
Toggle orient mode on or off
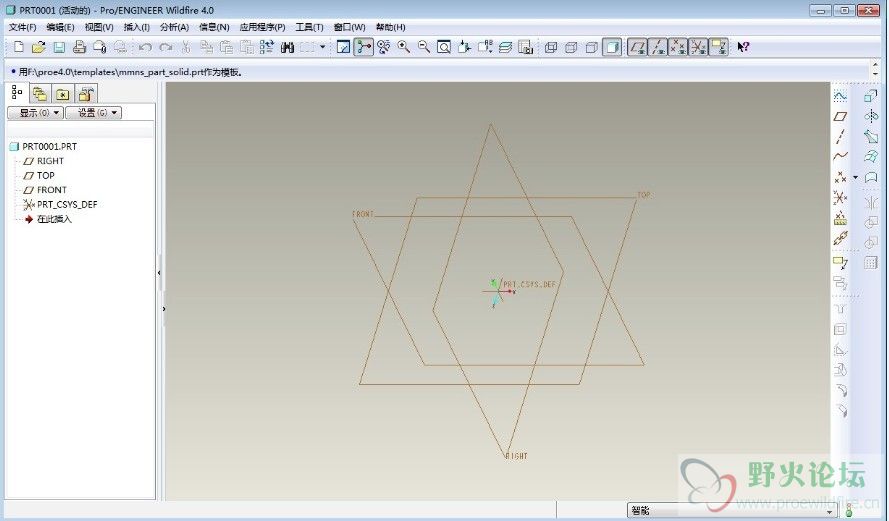click(383, 47)
